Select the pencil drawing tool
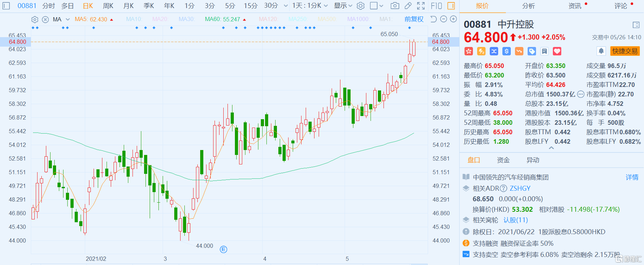 click(408, 6)
